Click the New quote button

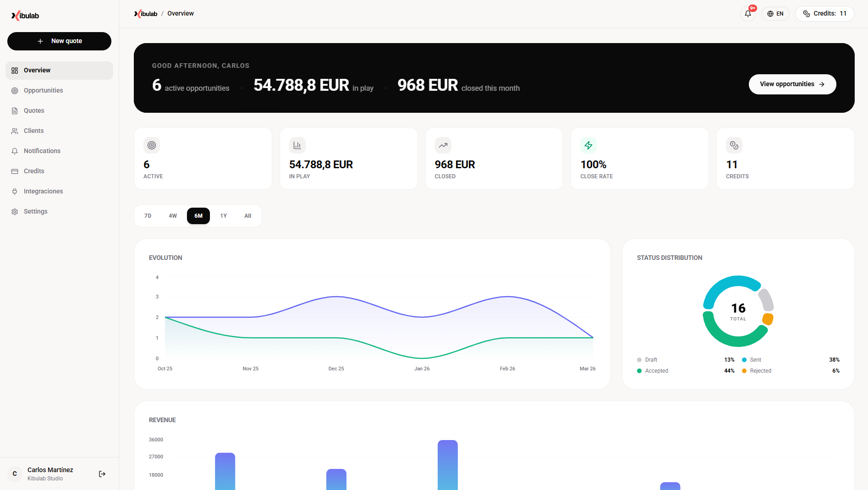[x=59, y=41]
